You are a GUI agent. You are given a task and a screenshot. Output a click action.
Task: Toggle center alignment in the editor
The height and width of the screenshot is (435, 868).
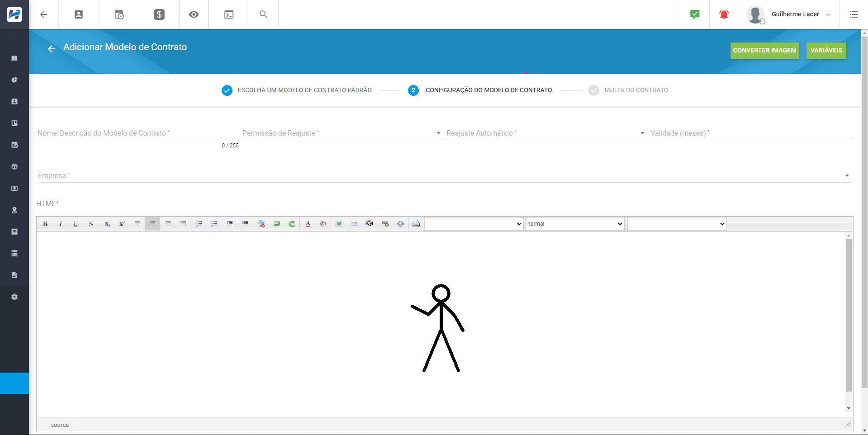pos(152,224)
